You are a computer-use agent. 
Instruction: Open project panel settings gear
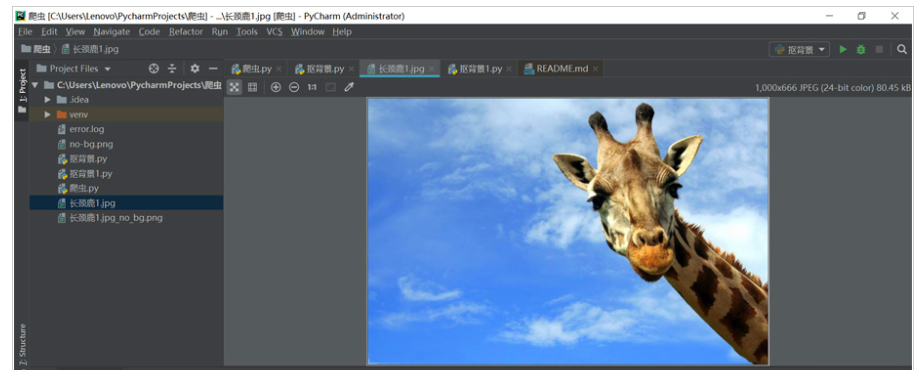(195, 68)
